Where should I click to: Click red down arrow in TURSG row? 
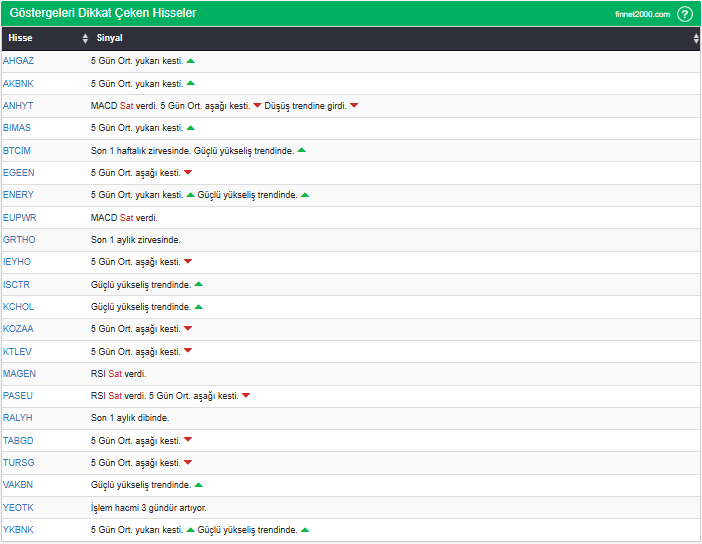pos(188,463)
